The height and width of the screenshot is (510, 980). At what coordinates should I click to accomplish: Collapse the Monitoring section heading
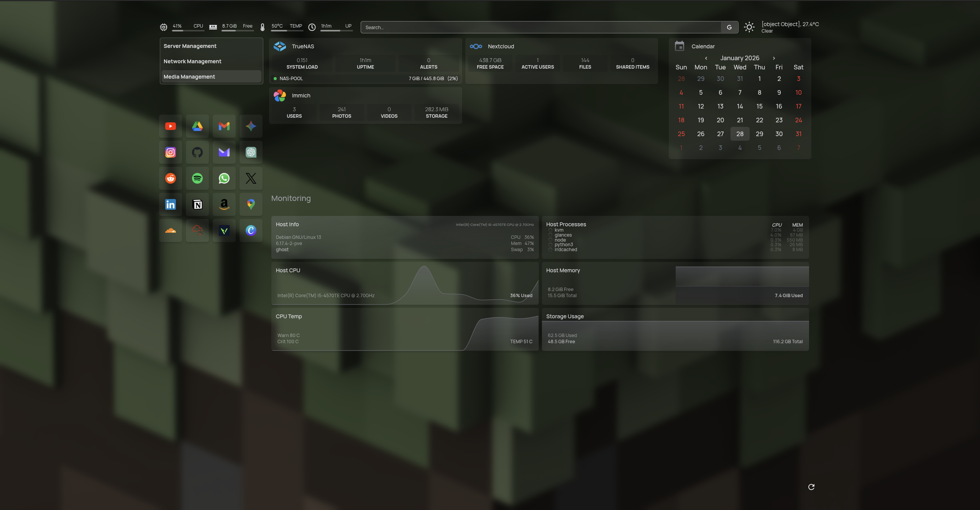[291, 198]
